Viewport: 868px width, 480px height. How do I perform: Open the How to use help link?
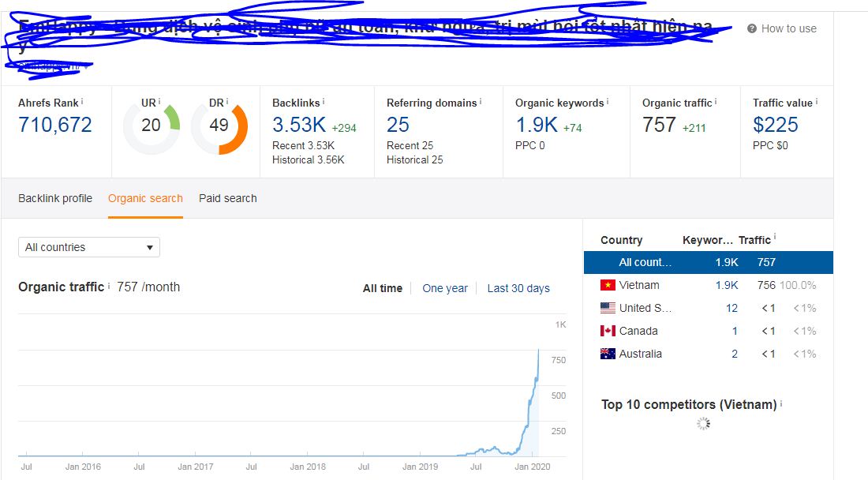789,28
